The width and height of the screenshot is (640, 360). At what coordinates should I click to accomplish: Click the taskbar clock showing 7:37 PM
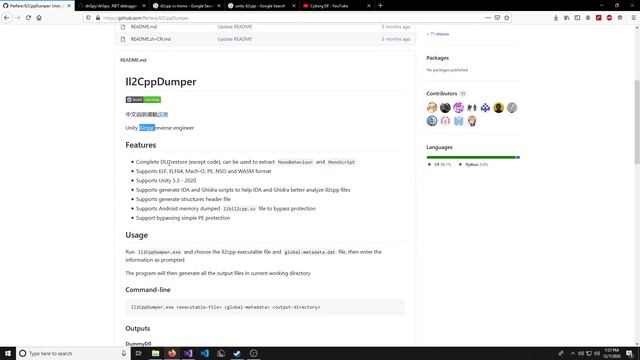coord(611,353)
